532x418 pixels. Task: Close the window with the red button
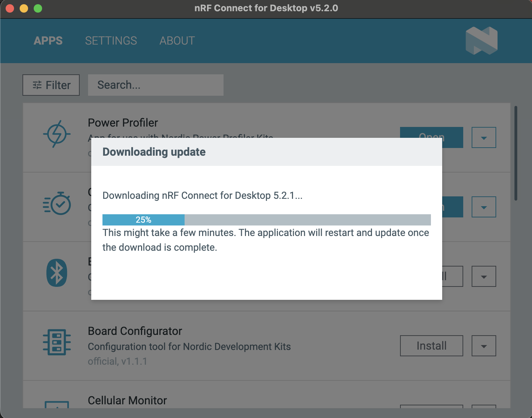10,8
